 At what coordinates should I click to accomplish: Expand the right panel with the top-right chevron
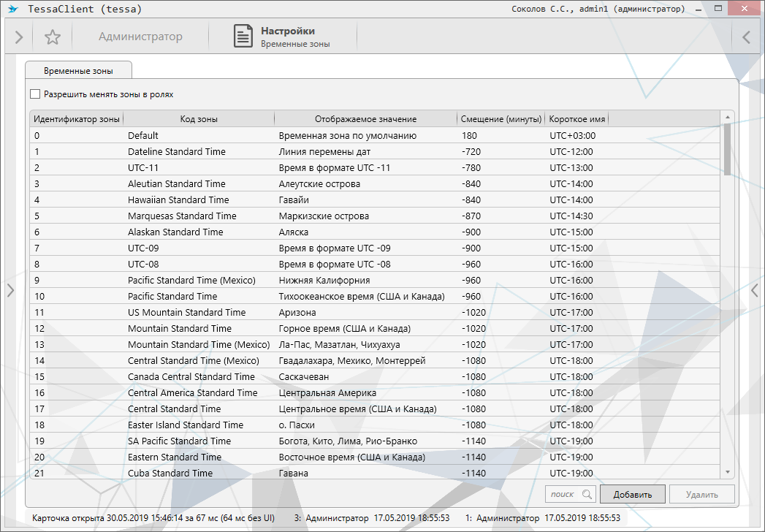[x=746, y=37]
